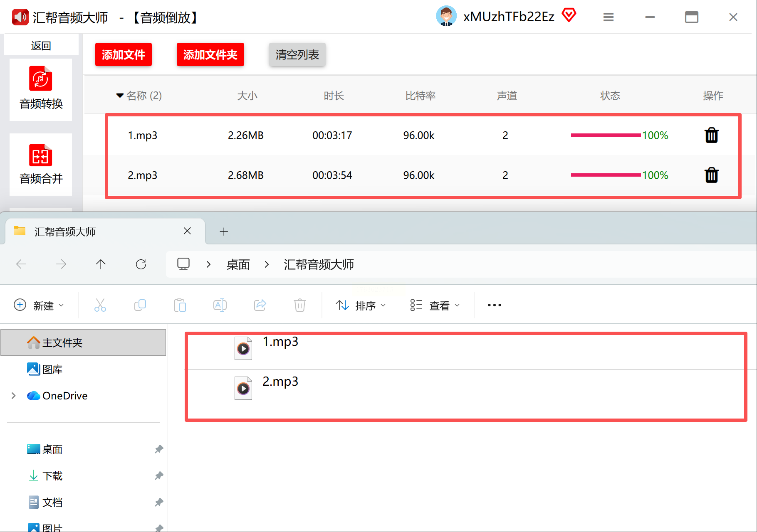Select the 1.mp3 file icon in Explorer
Viewport: 757px width, 532px height.
tap(243, 348)
